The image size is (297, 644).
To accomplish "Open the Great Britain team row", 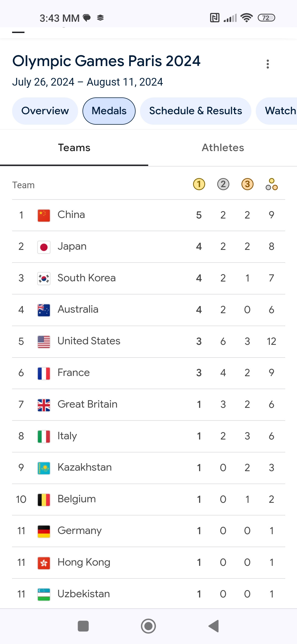I will 148,405.
